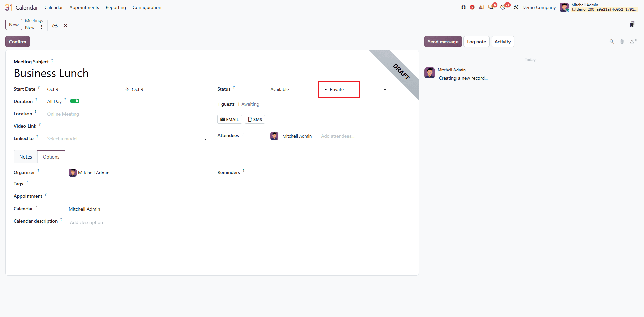This screenshot has height=317, width=644.
Task: Click the Log note button
Action: point(476,42)
